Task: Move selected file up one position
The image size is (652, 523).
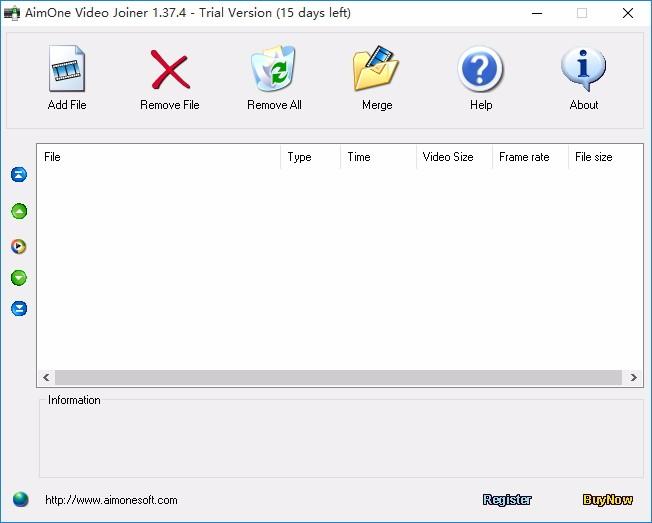Action: point(19,211)
